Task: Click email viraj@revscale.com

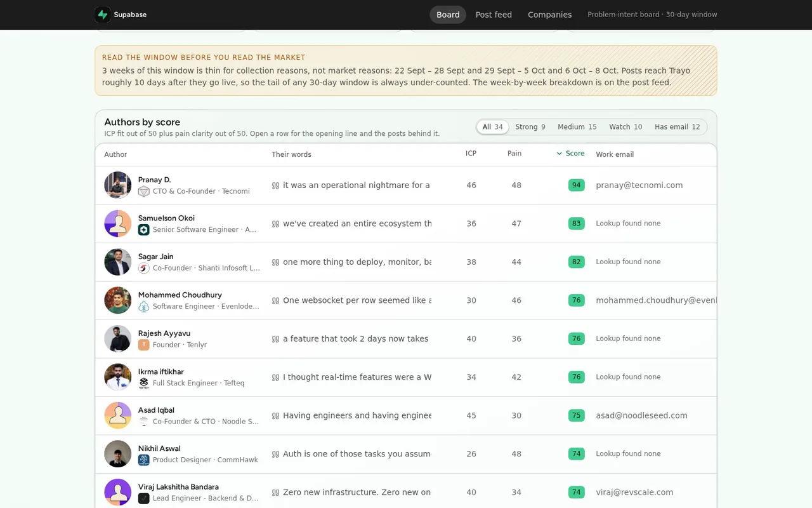Action: (634, 492)
